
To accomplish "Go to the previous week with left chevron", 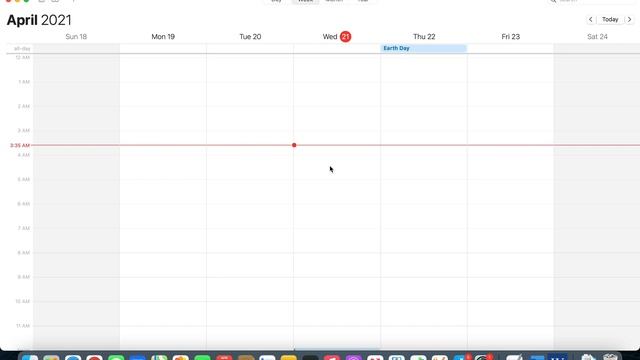I will click(x=591, y=20).
